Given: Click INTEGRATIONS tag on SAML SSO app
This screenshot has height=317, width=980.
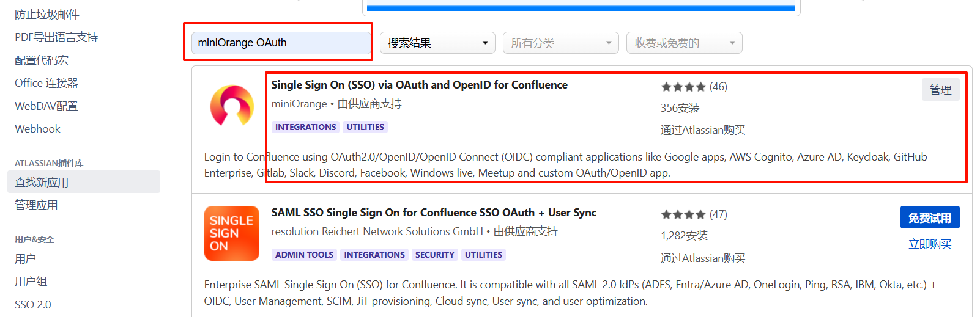Looking at the screenshot, I should click(374, 255).
